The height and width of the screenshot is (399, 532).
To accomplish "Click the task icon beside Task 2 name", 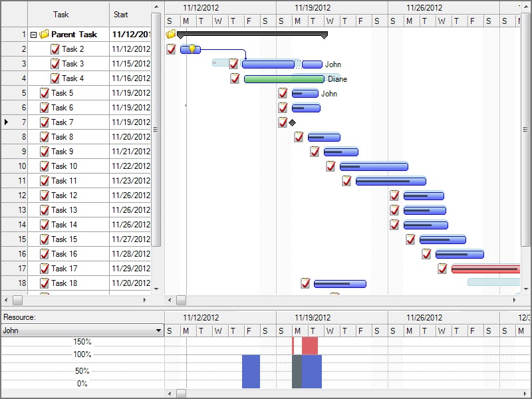I will click(55, 49).
